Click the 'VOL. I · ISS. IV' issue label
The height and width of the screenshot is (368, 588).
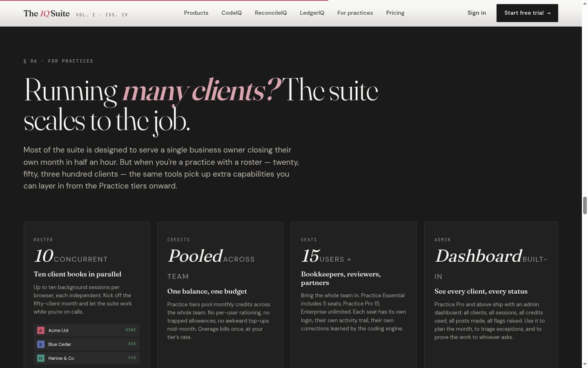[x=102, y=15]
